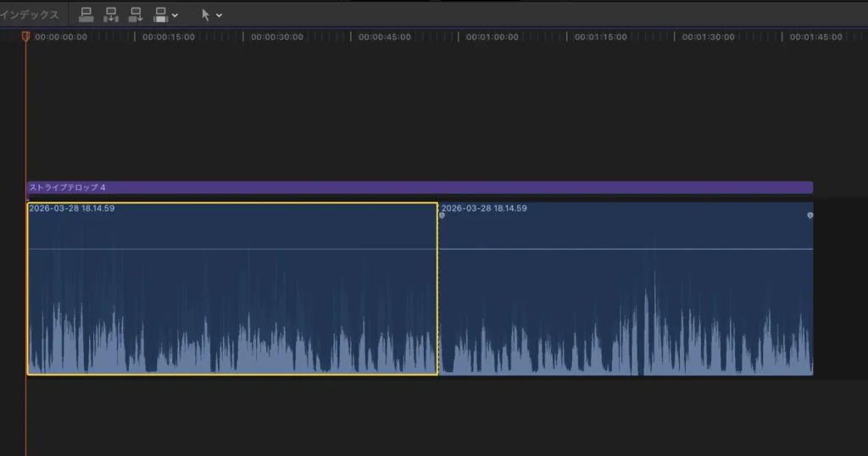Click the append clip to storyline icon
The width and height of the screenshot is (868, 456).
pos(136,14)
